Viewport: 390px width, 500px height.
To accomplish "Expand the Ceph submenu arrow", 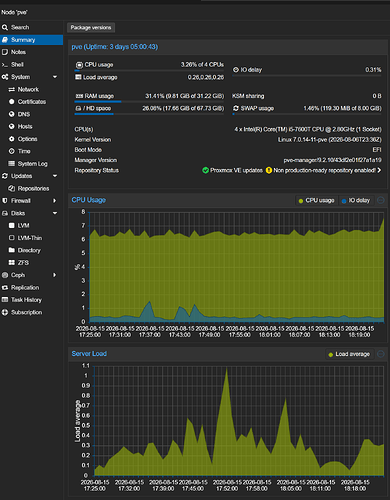I will [x=55, y=275].
